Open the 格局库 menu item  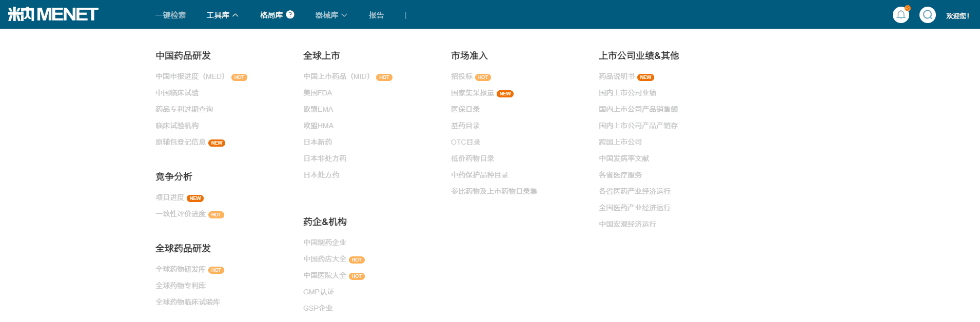click(271, 15)
